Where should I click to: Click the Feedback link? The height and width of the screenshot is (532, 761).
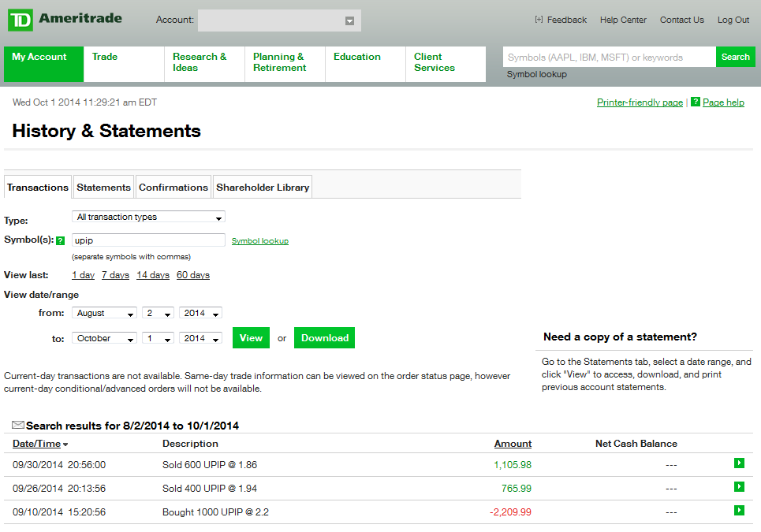pyautogui.click(x=566, y=20)
